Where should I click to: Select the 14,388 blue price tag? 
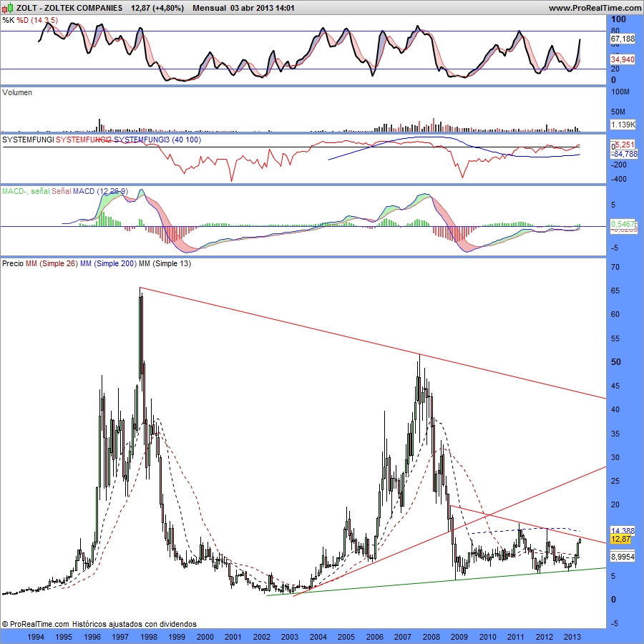[623, 531]
